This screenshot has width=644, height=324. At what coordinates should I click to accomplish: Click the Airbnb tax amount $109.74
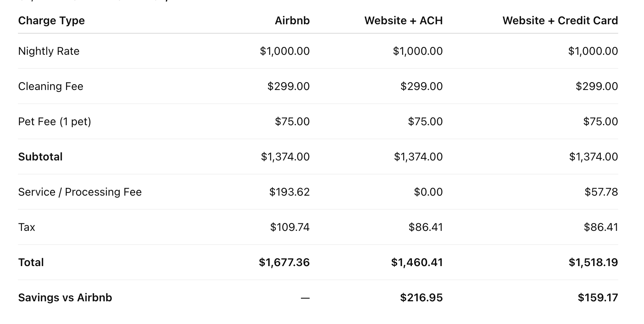pyautogui.click(x=290, y=227)
